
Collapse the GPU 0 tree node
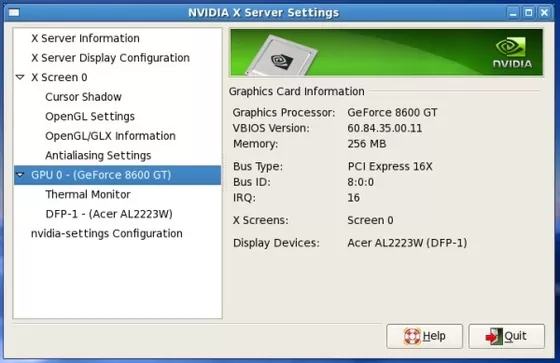20,175
